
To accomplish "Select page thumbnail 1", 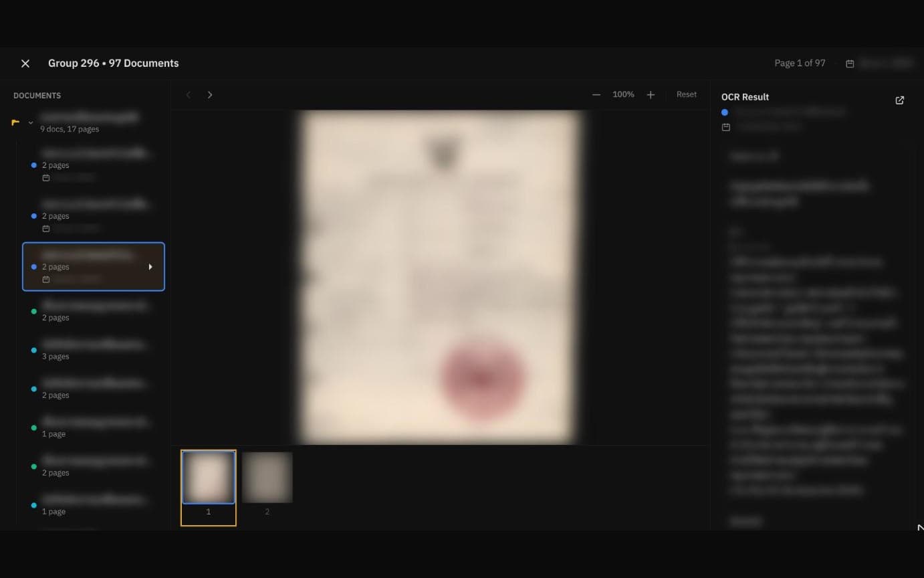I will point(209,477).
